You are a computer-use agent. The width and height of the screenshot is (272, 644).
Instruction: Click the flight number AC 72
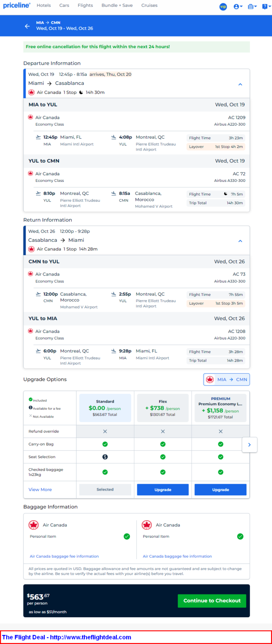239,174
